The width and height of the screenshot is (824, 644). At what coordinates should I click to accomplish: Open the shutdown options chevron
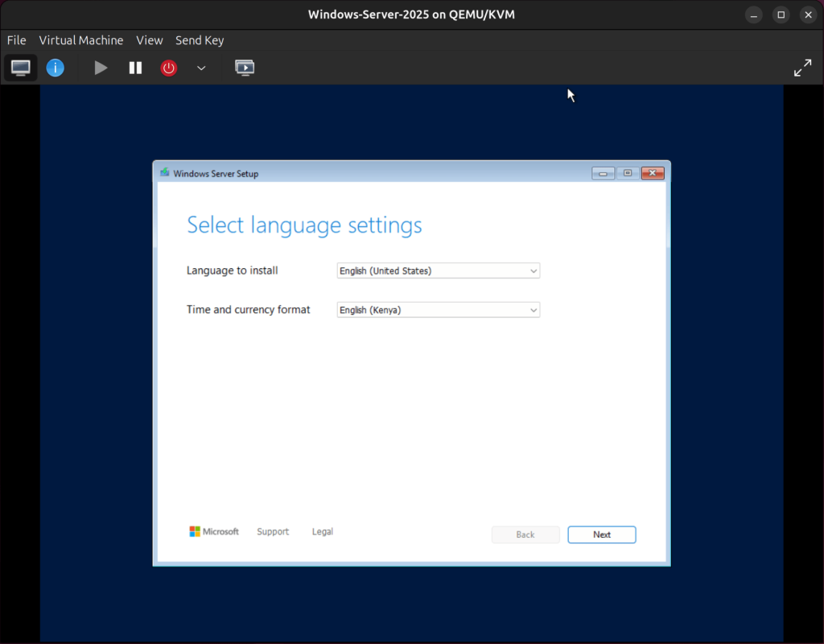click(x=200, y=68)
